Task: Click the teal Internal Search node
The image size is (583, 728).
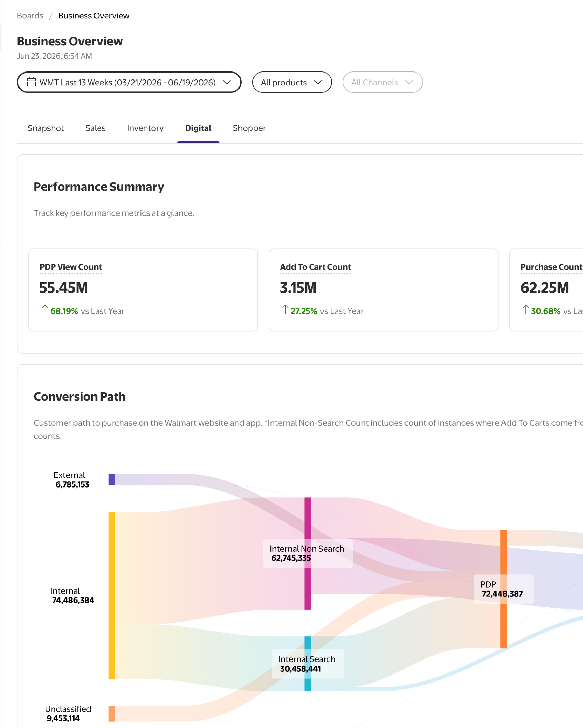Action: pos(308,663)
